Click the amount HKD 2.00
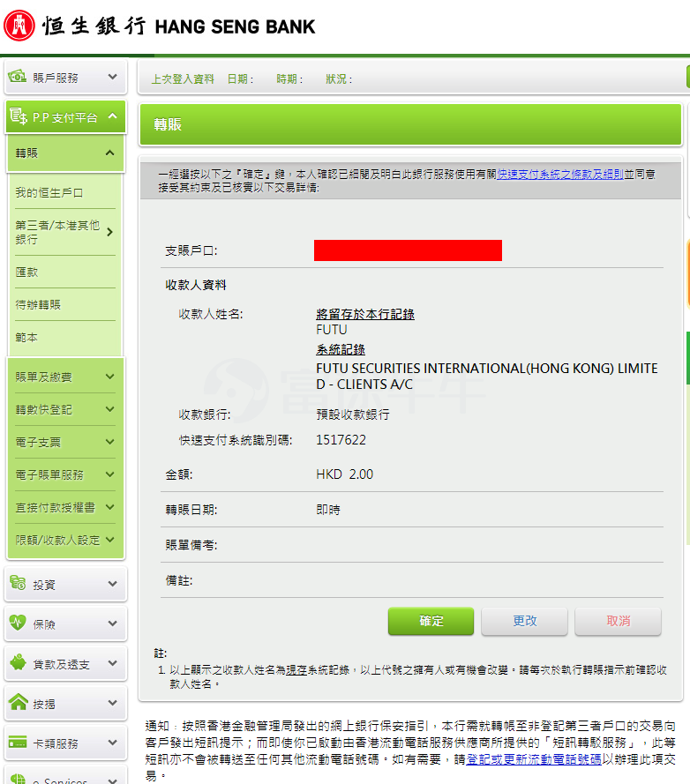This screenshot has height=784, width=690. click(x=345, y=474)
